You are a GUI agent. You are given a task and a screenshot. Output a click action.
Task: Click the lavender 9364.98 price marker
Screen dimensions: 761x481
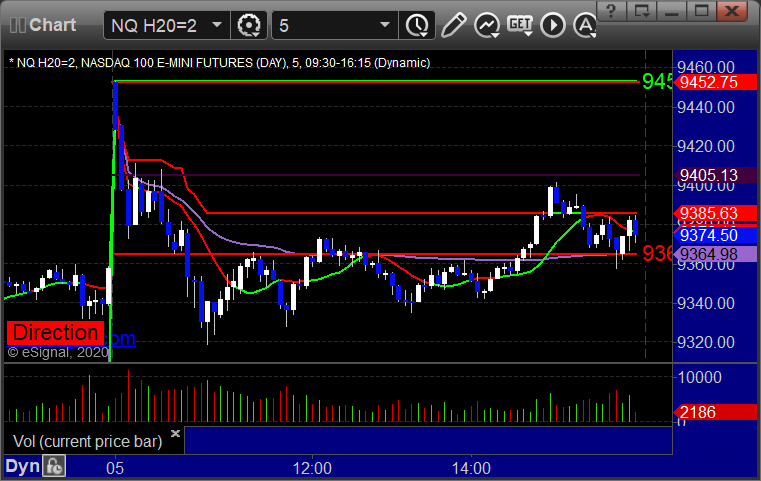pos(715,254)
